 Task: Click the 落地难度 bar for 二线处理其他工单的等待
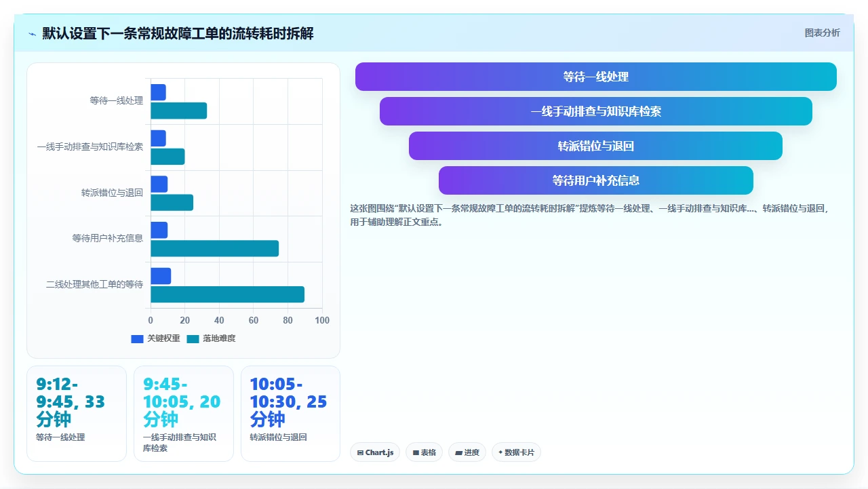(x=227, y=294)
